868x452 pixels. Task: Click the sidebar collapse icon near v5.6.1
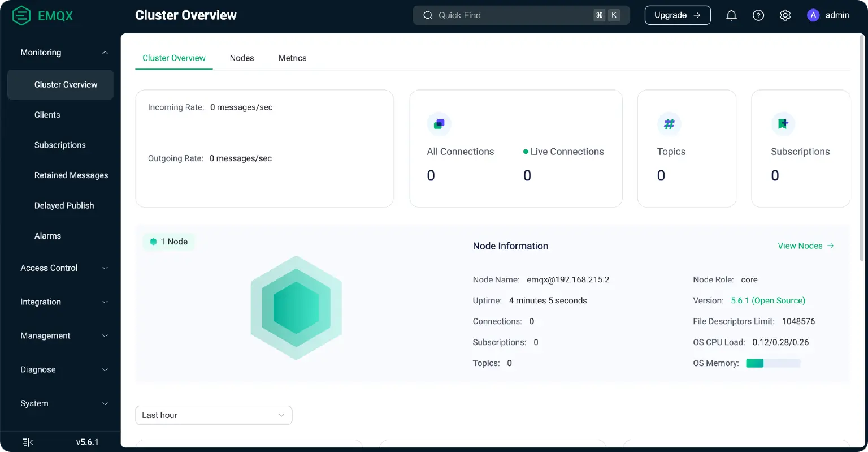27,441
